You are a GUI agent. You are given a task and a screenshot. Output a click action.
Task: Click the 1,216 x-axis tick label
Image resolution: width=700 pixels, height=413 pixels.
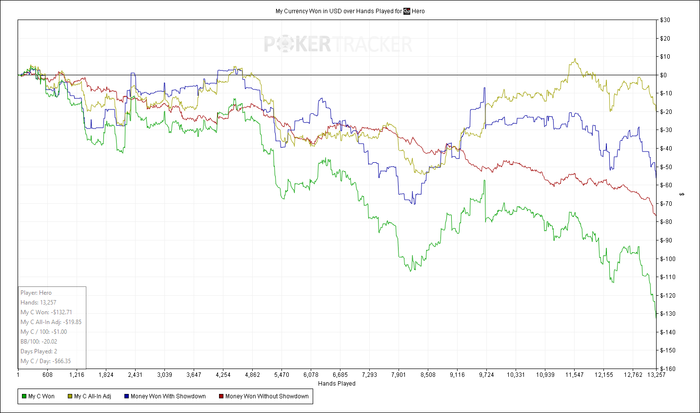coord(77,375)
